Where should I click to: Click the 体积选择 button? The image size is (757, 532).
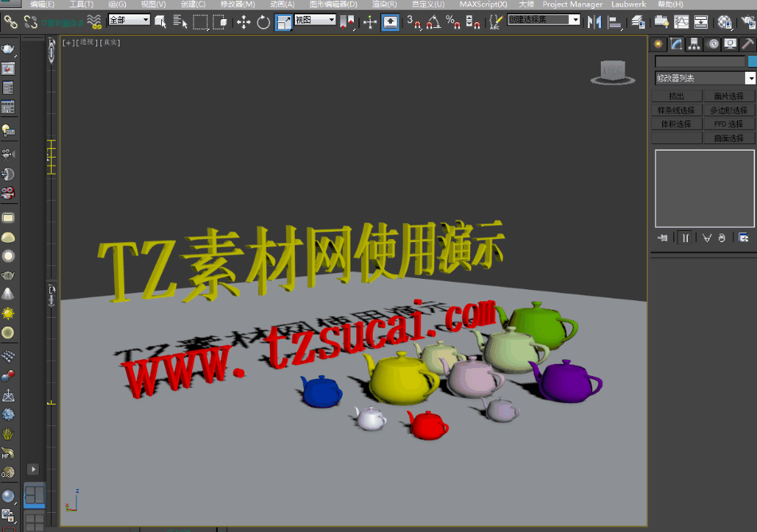677,124
